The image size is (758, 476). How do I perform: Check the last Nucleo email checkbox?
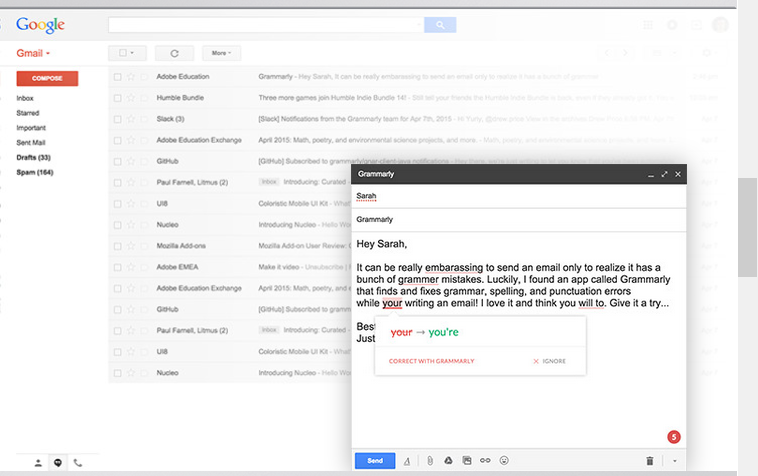click(x=117, y=373)
